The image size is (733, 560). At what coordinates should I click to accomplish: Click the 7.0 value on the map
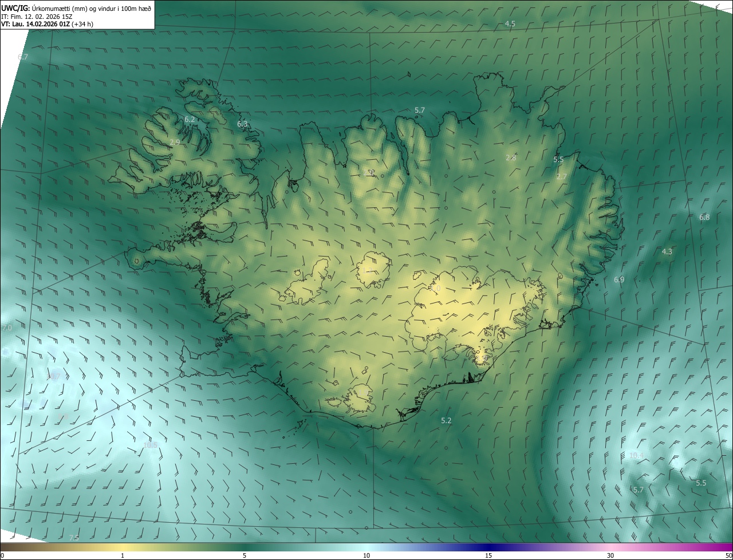[x=7, y=328]
